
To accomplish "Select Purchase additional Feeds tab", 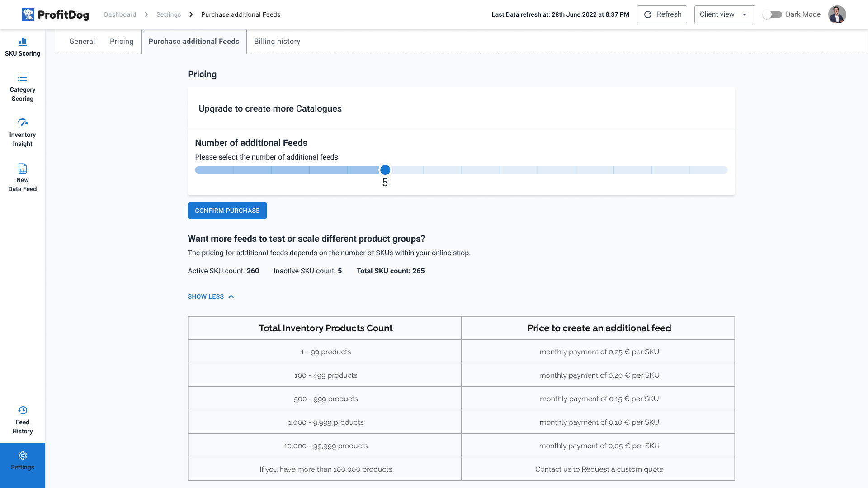I will [194, 42].
